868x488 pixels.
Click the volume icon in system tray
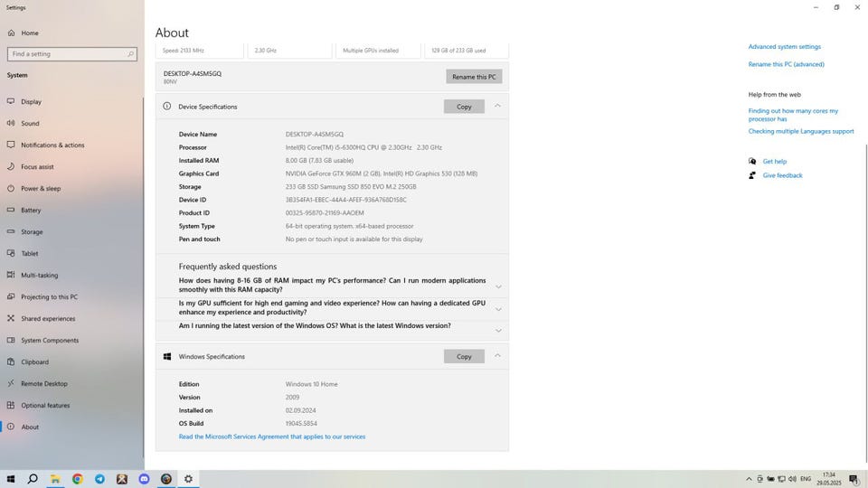click(x=792, y=479)
